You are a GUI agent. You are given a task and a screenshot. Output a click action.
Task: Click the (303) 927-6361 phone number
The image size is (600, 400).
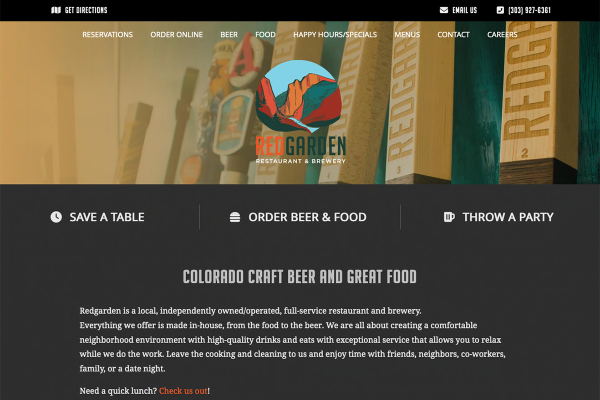click(529, 10)
